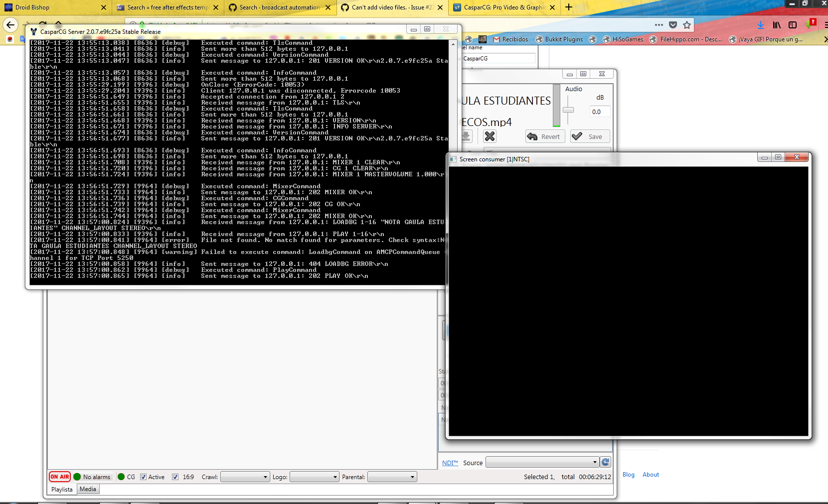Click the green No alarms status indicator
This screenshot has height=504, width=828.
77,477
